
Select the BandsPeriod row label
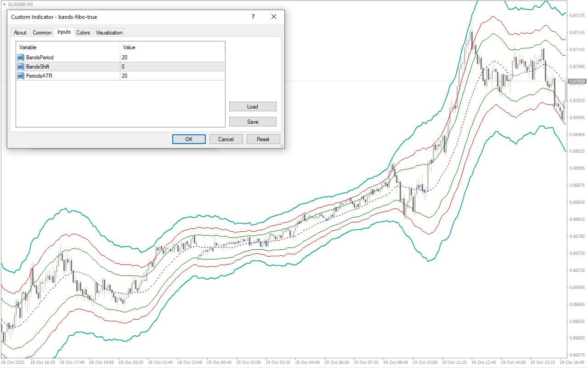click(x=40, y=57)
